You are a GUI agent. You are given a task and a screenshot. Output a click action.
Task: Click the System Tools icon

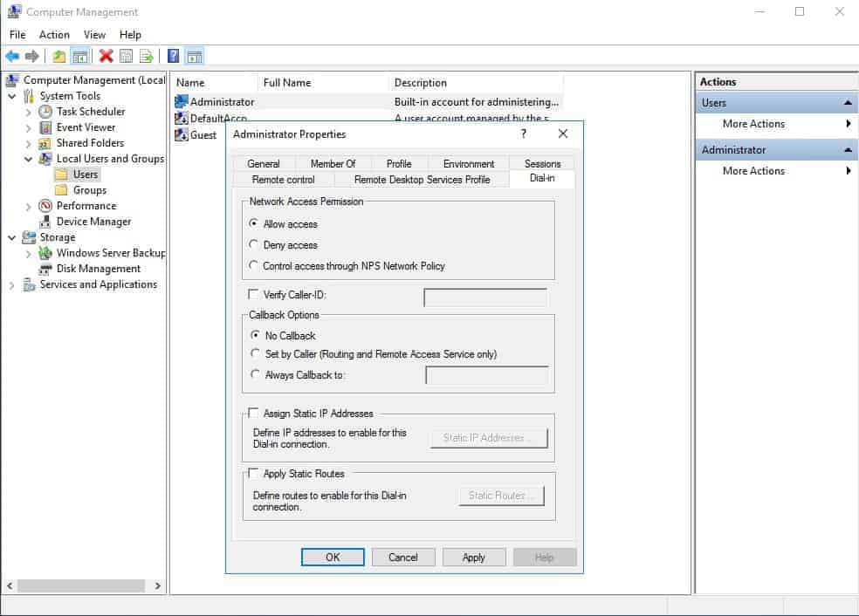(29, 96)
